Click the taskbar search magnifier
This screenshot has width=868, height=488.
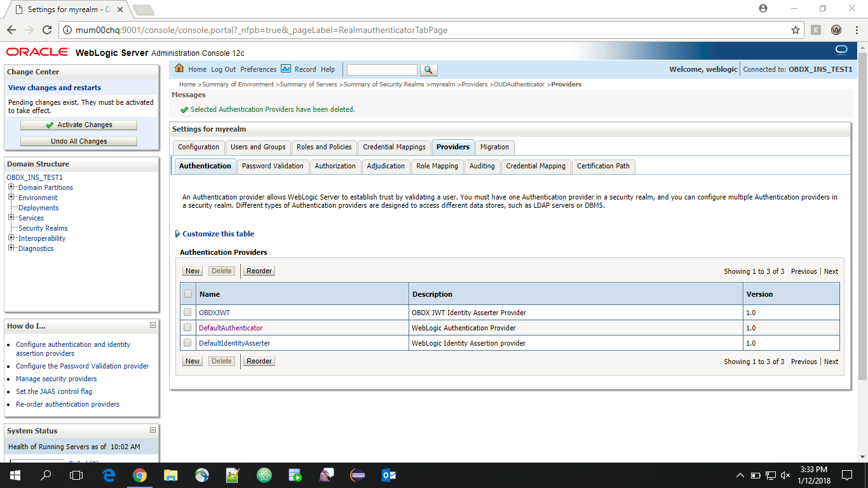[46, 475]
